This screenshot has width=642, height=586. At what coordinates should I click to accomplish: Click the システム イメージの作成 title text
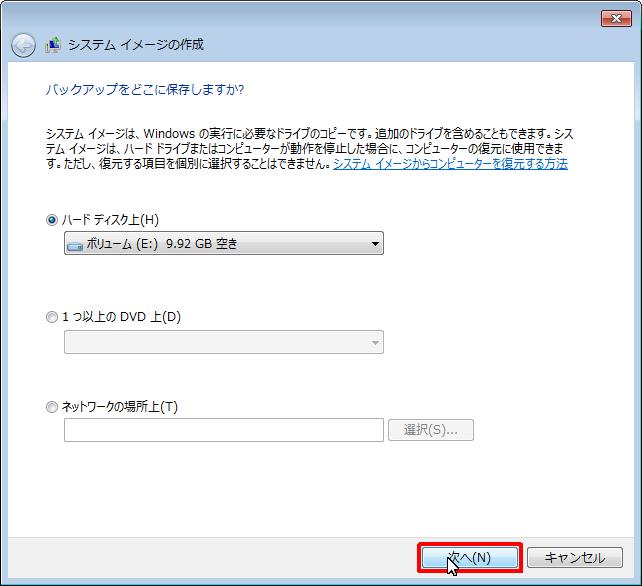[x=135, y=46]
